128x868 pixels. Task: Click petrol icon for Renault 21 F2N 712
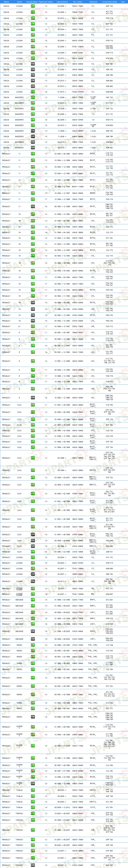(x=33, y=327)
